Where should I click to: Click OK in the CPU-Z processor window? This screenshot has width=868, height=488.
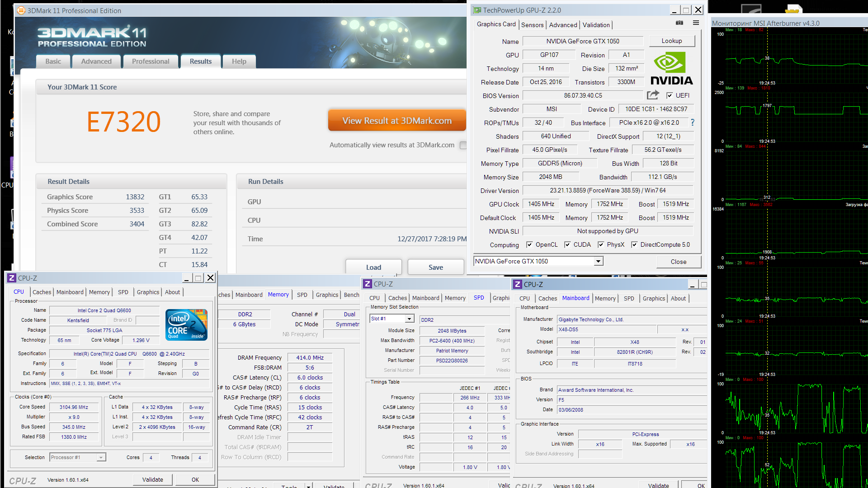pos(195,479)
